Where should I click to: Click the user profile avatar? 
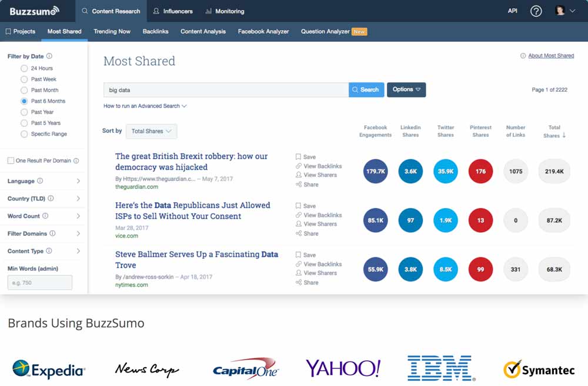[x=560, y=11]
